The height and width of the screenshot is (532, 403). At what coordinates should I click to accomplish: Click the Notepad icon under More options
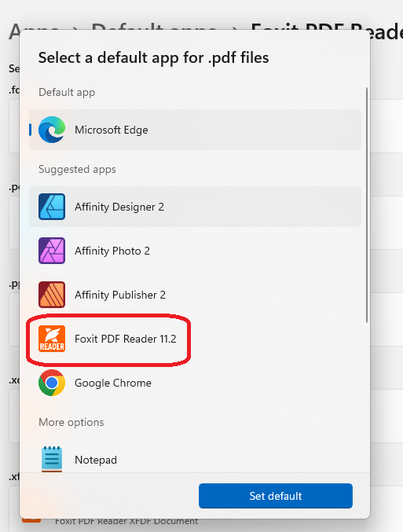52,459
